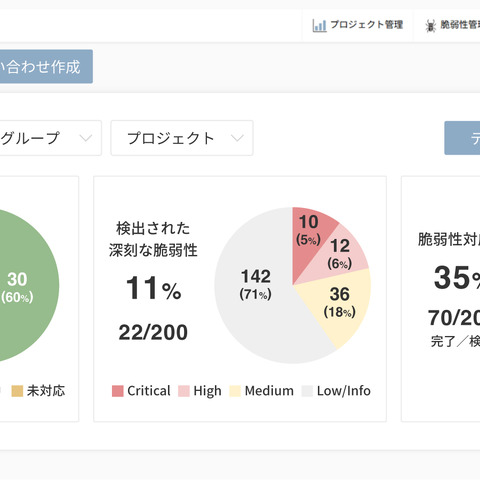Open the プロジェクト管理 menu item

(x=358, y=25)
